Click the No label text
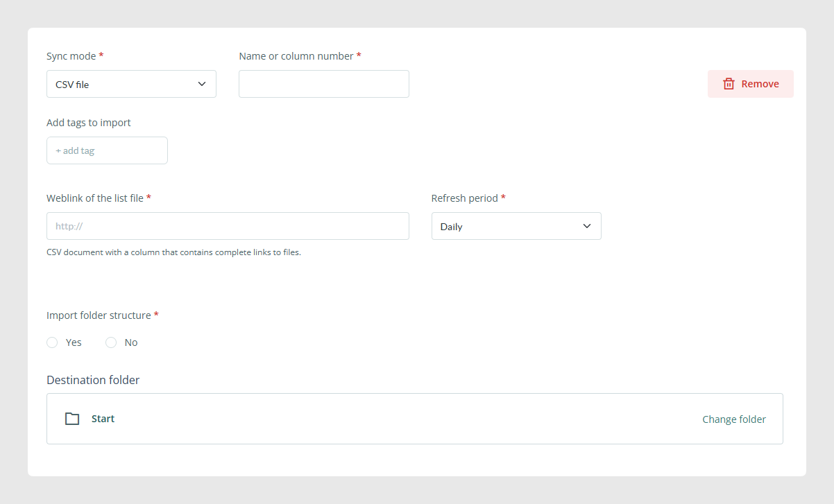 pyautogui.click(x=131, y=342)
